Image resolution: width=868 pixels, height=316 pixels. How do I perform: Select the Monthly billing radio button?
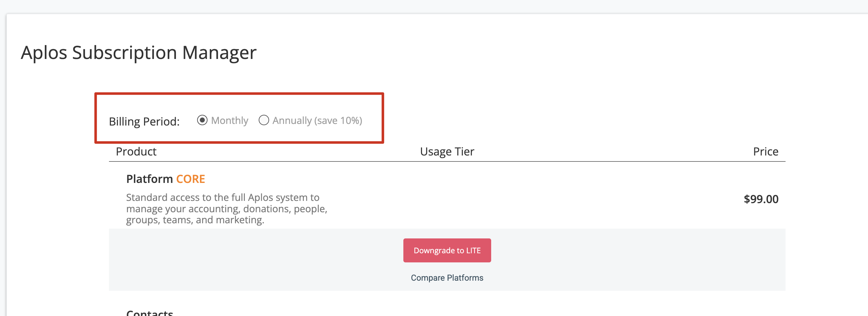[202, 120]
